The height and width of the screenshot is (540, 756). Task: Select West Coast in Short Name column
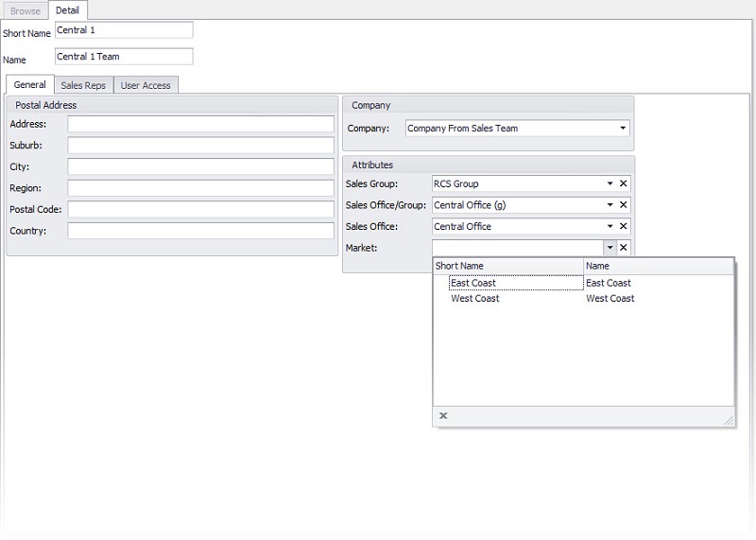click(x=475, y=298)
